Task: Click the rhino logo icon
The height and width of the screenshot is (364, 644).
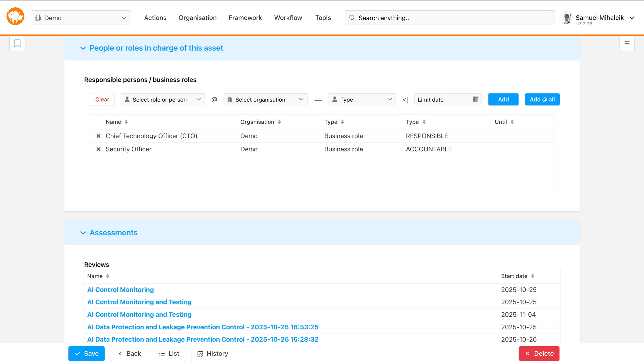Action: pyautogui.click(x=15, y=17)
